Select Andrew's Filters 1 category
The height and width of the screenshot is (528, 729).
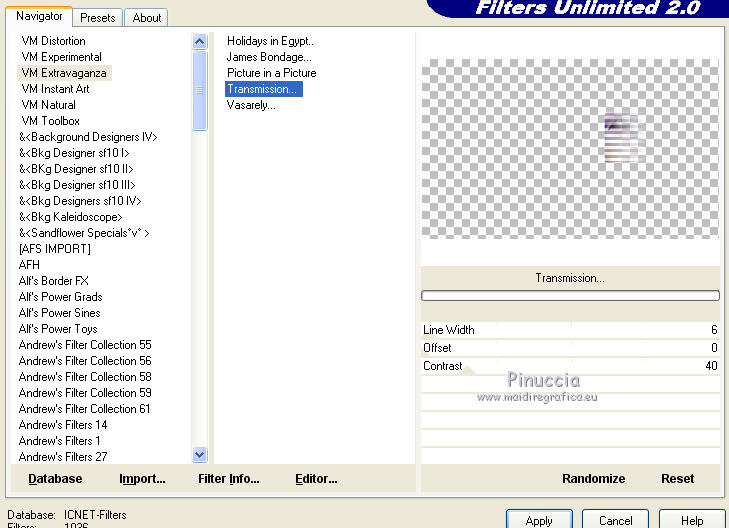60,441
